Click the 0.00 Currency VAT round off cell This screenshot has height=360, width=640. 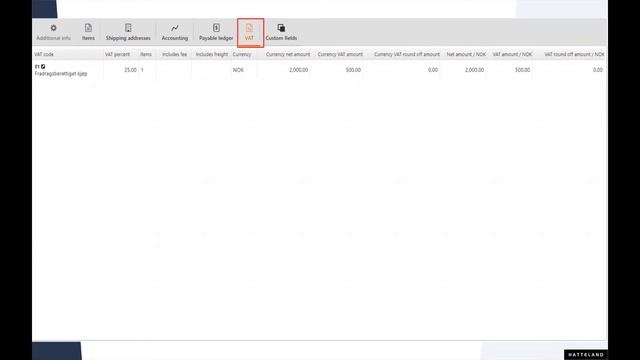pyautogui.click(x=433, y=70)
